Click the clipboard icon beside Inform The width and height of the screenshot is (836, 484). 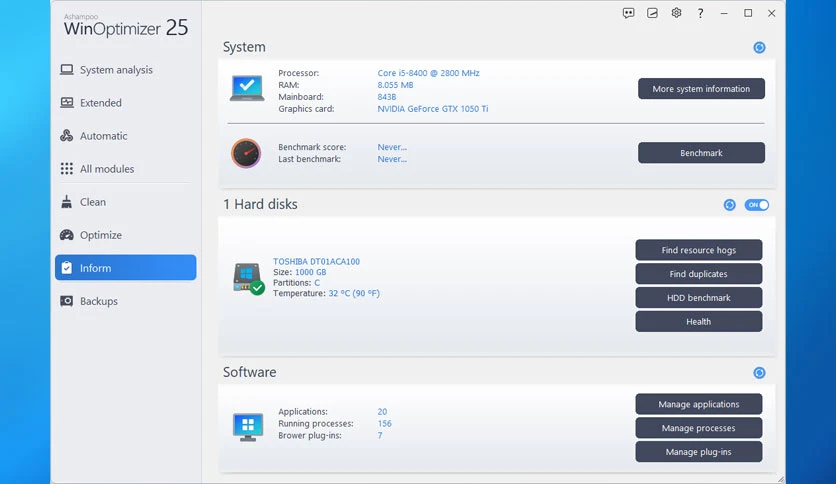pyautogui.click(x=67, y=268)
